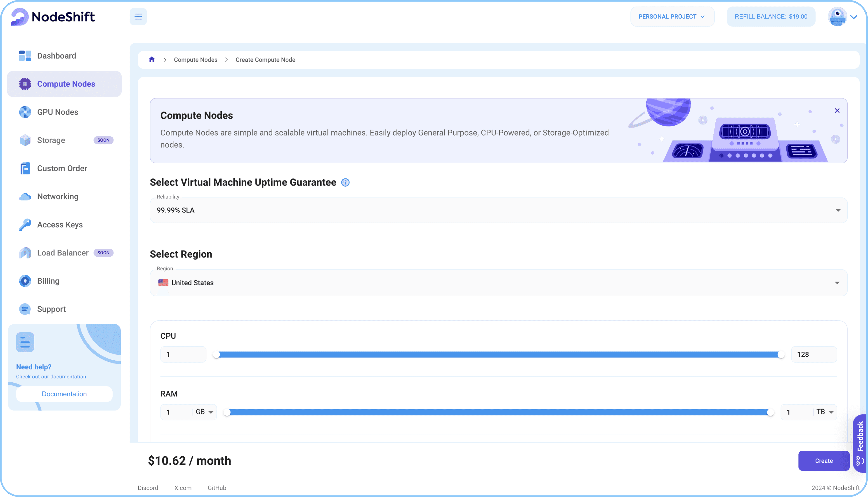Open the GPU Nodes menu item
Image resolution: width=868 pixels, height=497 pixels.
tap(64, 112)
